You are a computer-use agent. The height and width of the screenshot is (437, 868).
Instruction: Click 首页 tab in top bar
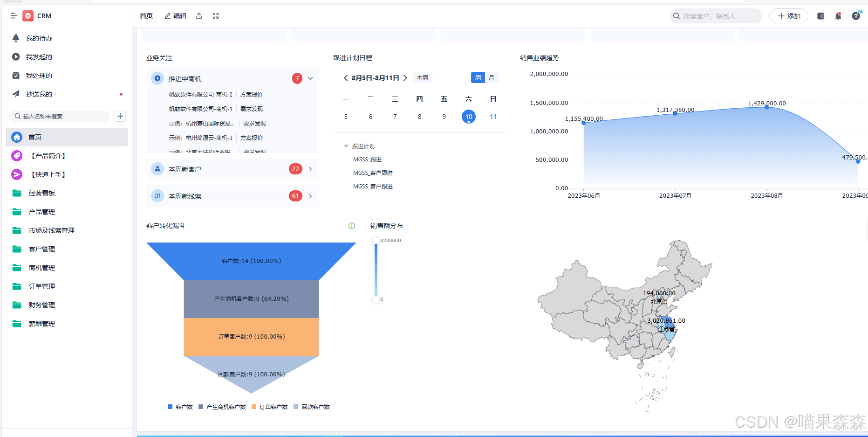pyautogui.click(x=146, y=16)
